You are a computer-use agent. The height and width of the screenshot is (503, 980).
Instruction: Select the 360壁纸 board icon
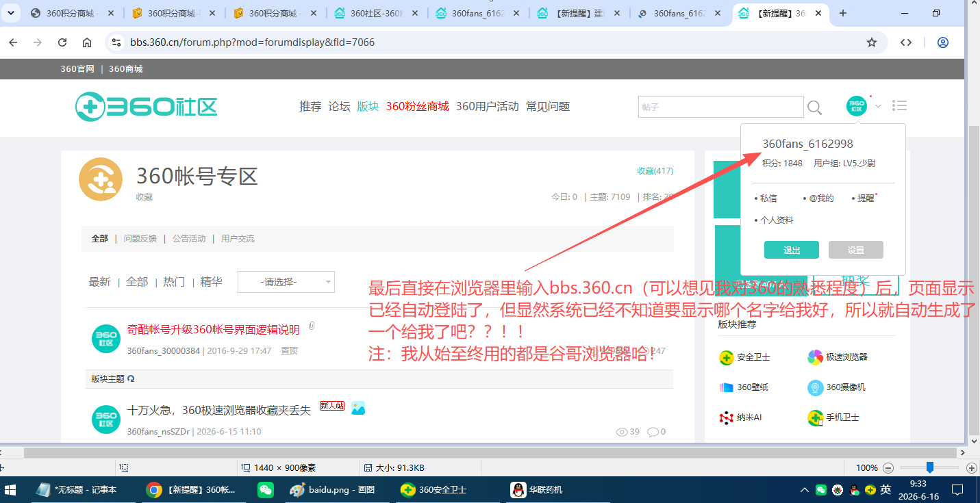click(x=727, y=387)
